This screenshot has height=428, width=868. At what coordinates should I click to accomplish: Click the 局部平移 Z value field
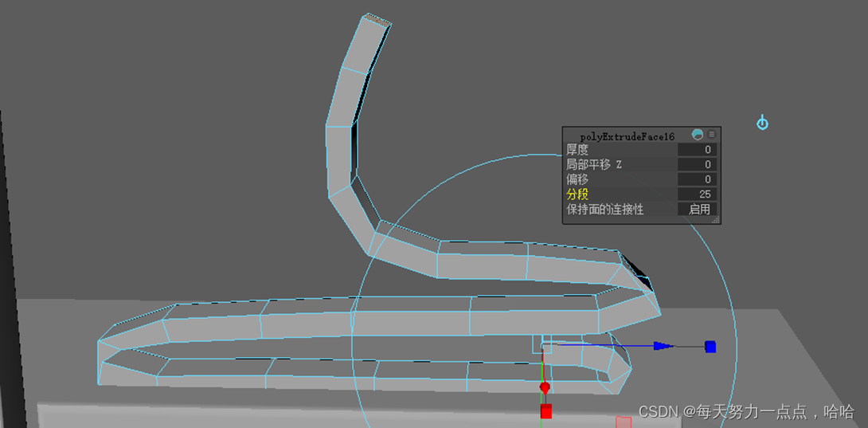(698, 164)
